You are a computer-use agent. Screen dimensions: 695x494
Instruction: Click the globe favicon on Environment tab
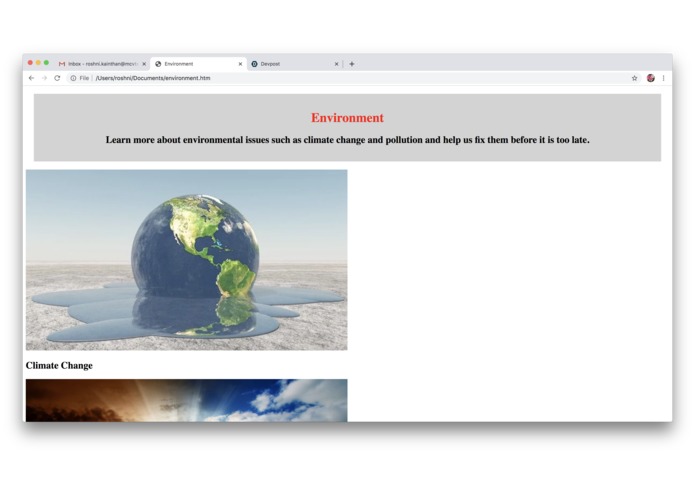(158, 64)
